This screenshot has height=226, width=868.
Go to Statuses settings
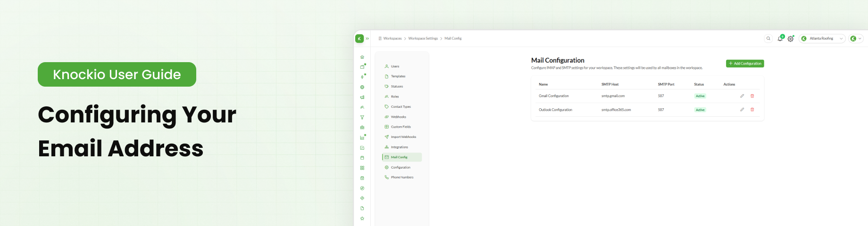[x=402, y=87]
